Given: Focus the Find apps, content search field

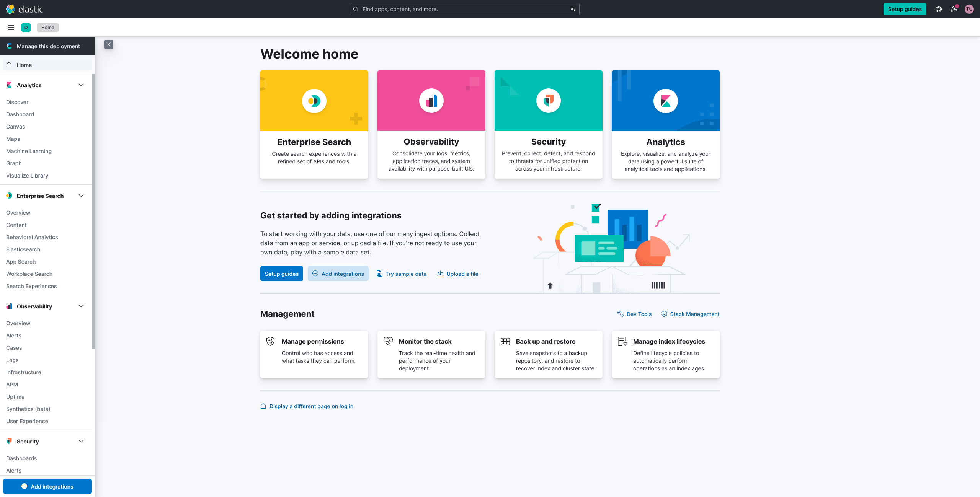Looking at the screenshot, I should click(464, 9).
